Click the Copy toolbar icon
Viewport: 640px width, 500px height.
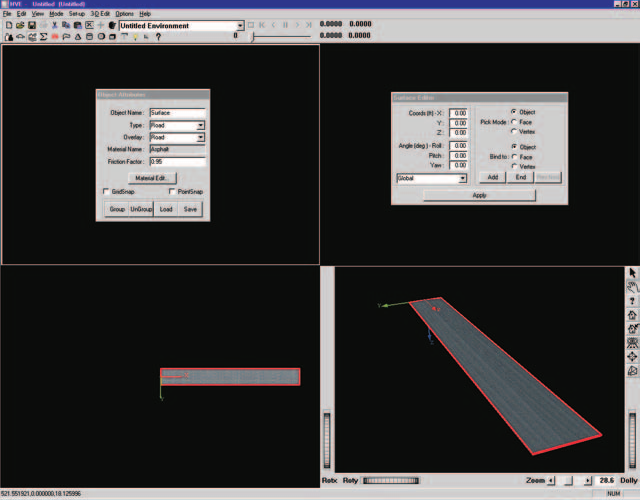[66, 25]
